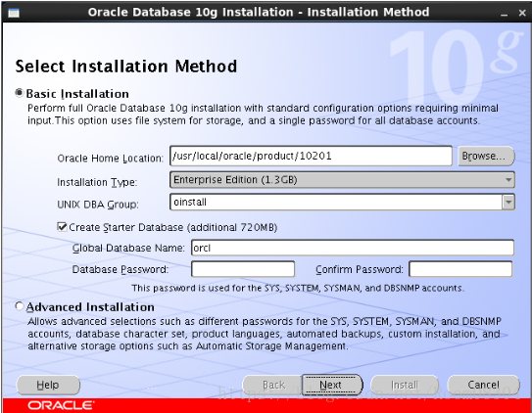Focus the Database Password field

(243, 269)
